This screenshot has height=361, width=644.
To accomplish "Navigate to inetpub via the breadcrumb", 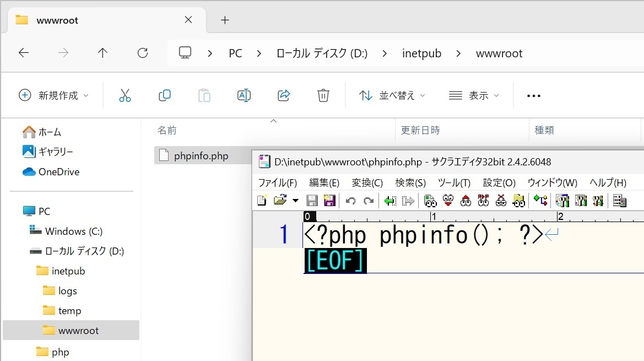I will (422, 53).
